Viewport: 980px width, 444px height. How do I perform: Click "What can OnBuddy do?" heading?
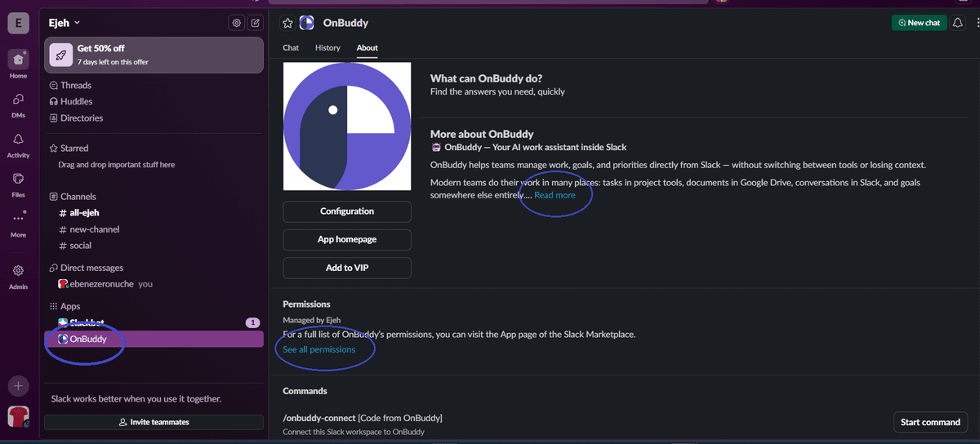(x=486, y=78)
